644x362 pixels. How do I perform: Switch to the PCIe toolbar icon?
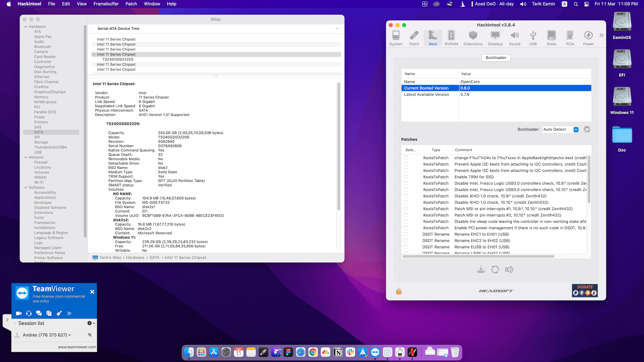pyautogui.click(x=570, y=38)
